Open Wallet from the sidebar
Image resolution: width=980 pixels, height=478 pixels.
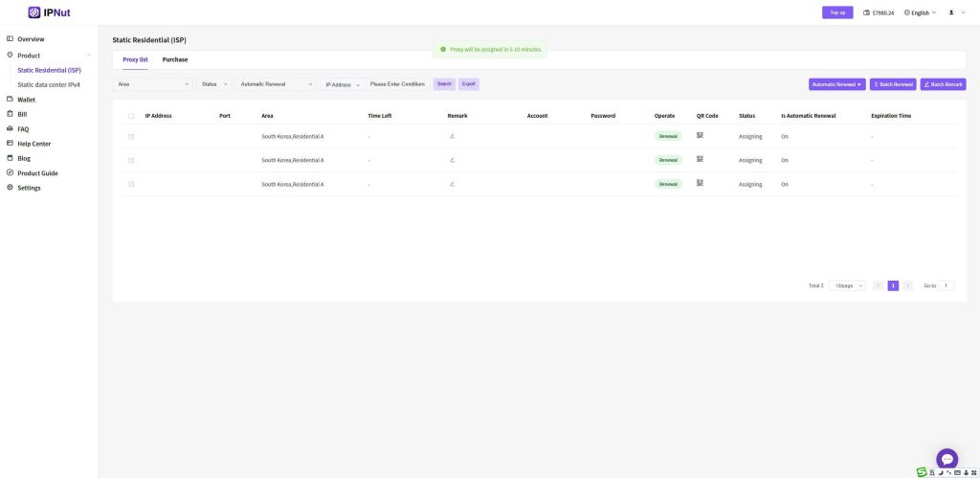[27, 99]
